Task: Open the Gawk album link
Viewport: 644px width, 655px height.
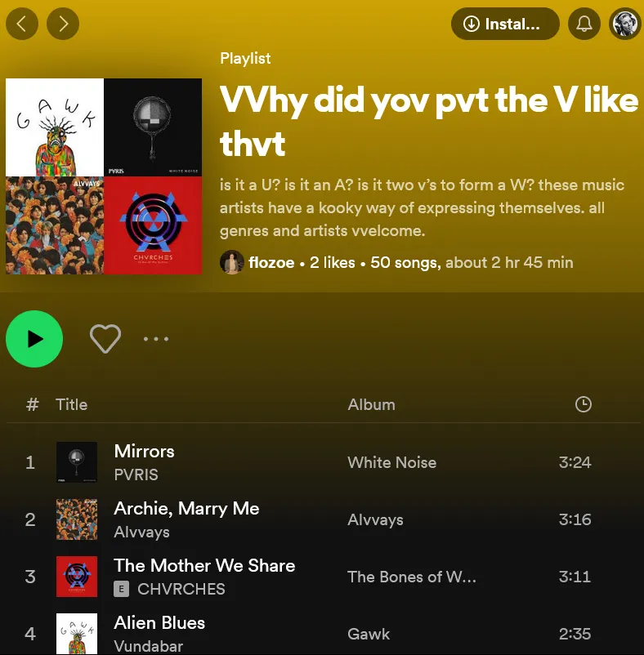Action: 369,634
